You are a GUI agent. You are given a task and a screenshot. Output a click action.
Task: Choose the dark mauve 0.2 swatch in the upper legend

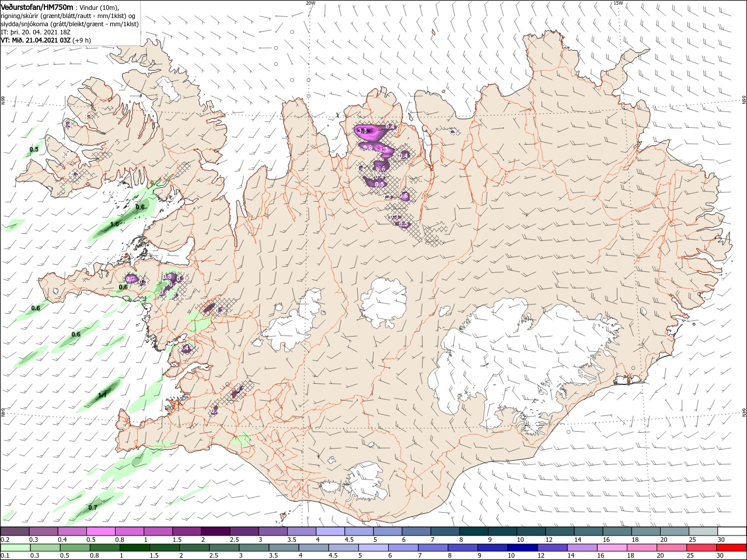click(15, 531)
